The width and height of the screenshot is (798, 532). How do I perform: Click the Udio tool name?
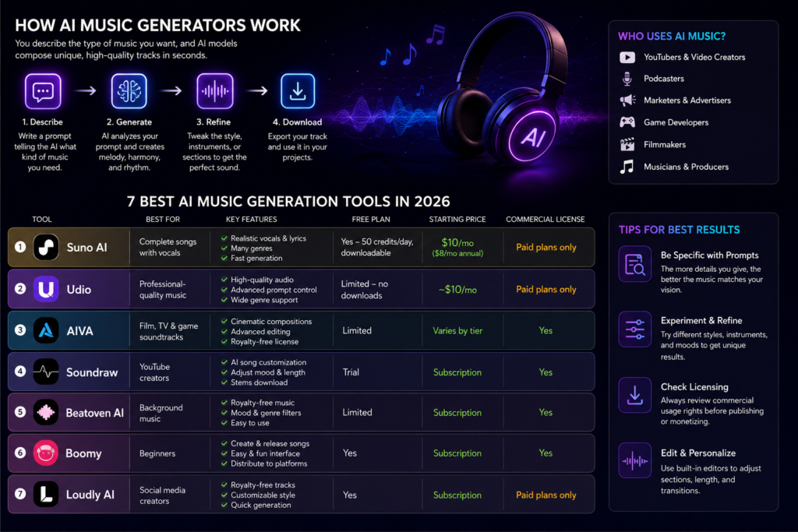(79, 290)
